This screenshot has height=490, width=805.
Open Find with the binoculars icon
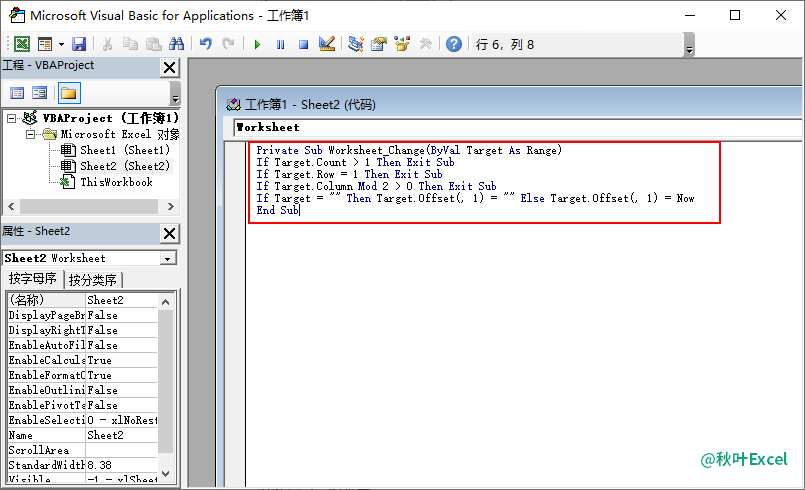(x=177, y=44)
